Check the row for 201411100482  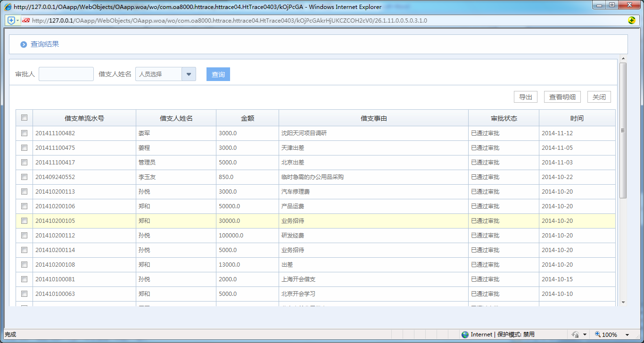click(24, 133)
